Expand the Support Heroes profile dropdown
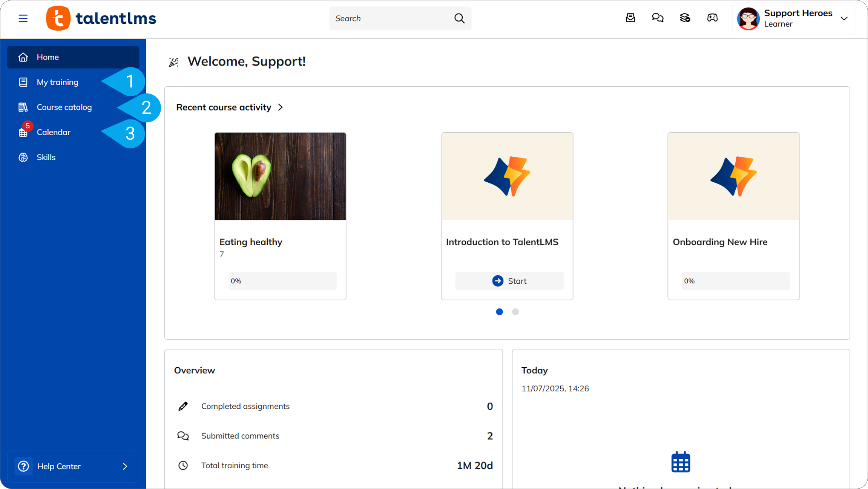 (844, 18)
